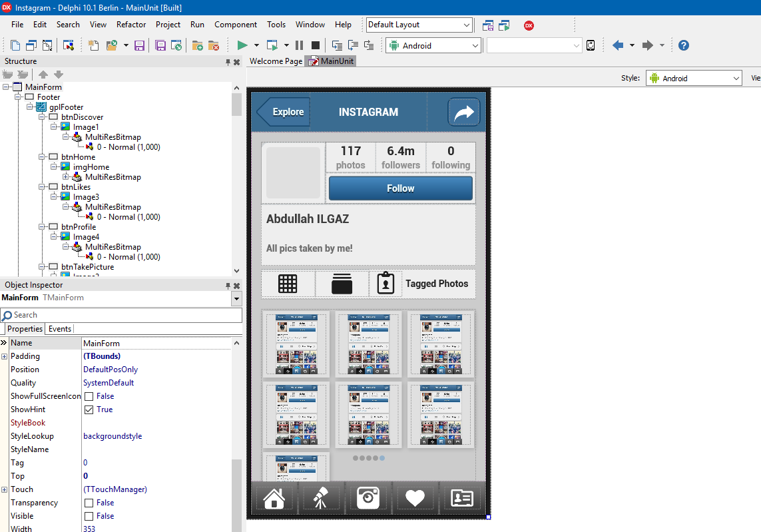Collapse the btnDiscover tree node

coord(42,117)
